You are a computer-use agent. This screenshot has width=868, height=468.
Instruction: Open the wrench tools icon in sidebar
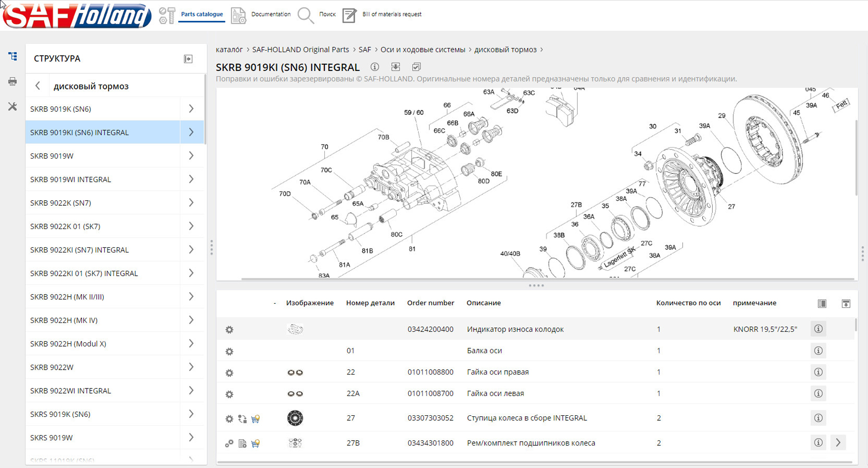pyautogui.click(x=12, y=106)
